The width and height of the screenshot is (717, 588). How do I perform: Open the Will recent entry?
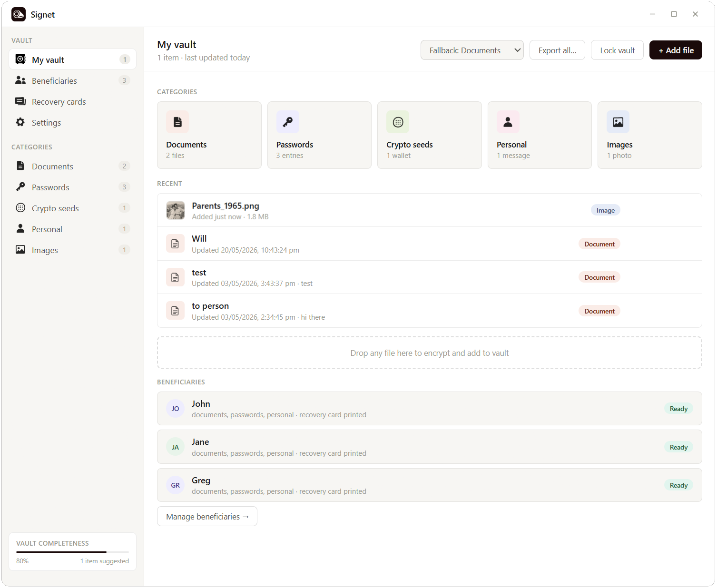pyautogui.click(x=429, y=244)
